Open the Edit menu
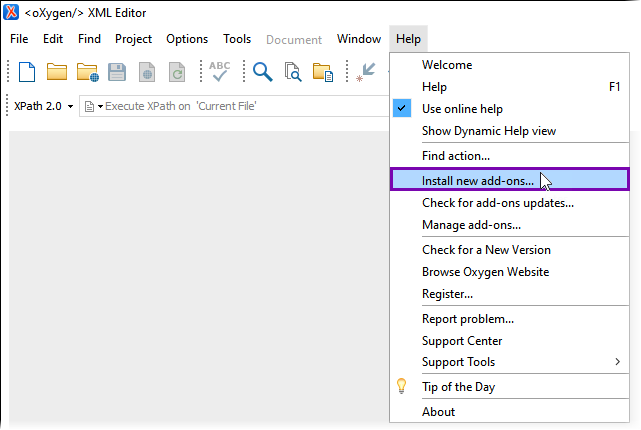The height and width of the screenshot is (430, 641). click(53, 39)
